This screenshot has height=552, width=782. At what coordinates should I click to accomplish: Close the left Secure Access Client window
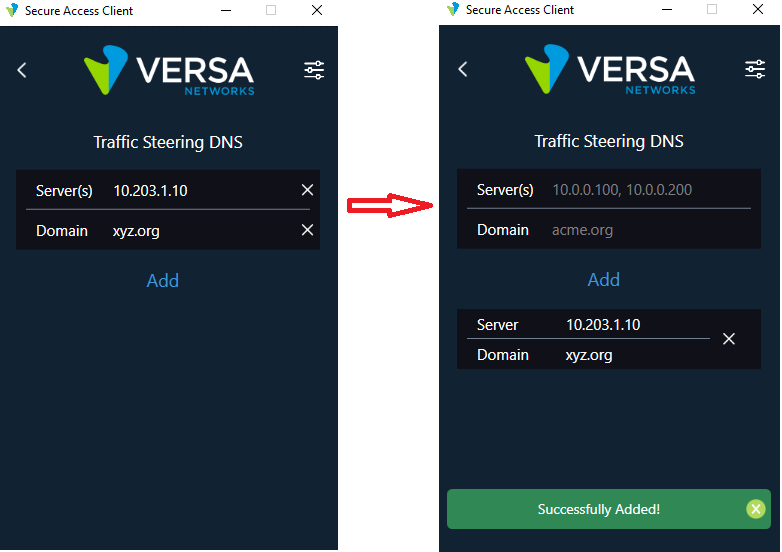(317, 10)
